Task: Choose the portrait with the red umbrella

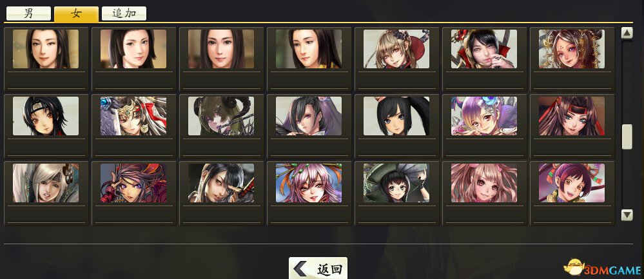Action: [396, 49]
